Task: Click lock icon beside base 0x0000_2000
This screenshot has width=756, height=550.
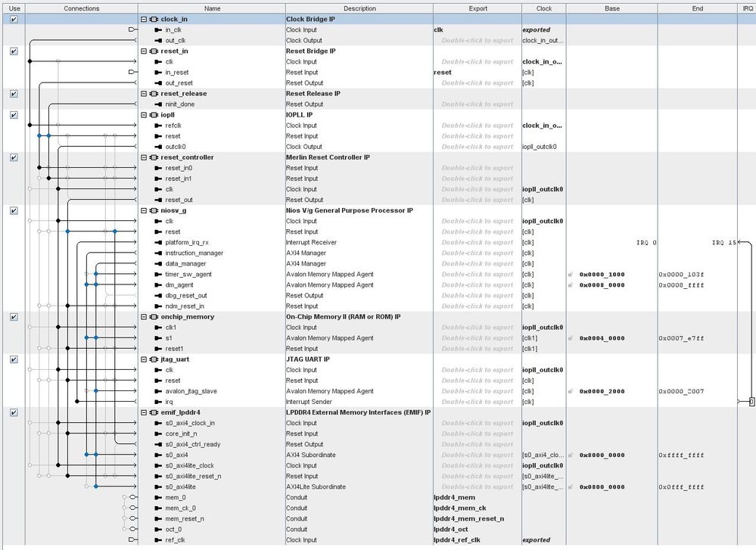Action: pyautogui.click(x=571, y=391)
